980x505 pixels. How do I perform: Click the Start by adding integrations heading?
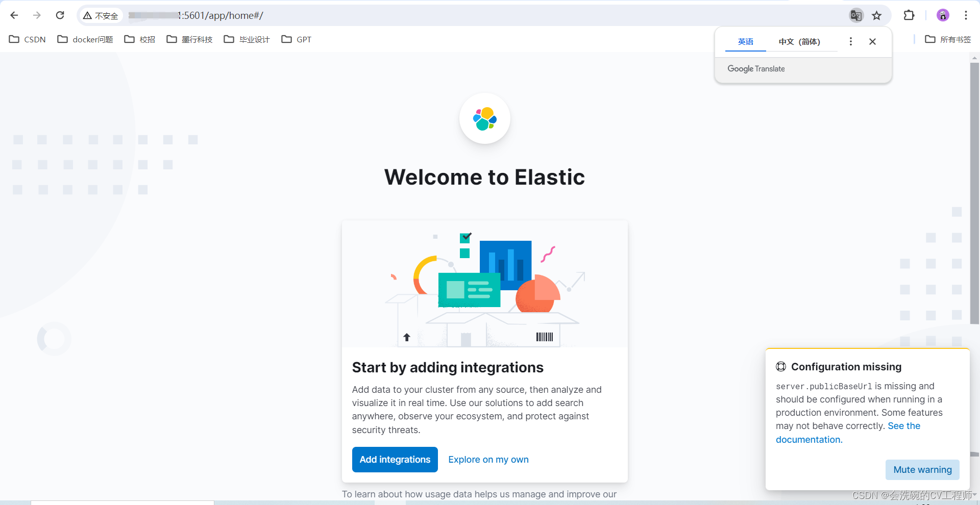click(x=448, y=367)
